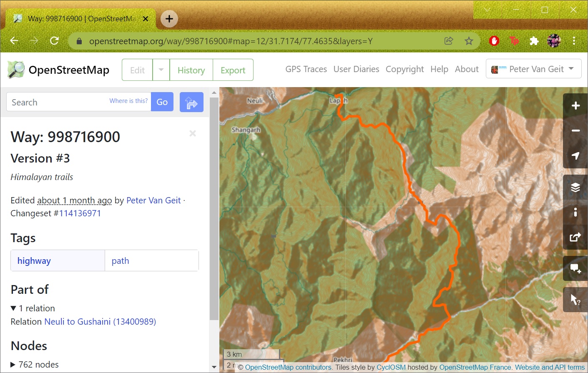The image size is (588, 373).
Task: Open the highway tag wiki link
Action: [x=34, y=261]
